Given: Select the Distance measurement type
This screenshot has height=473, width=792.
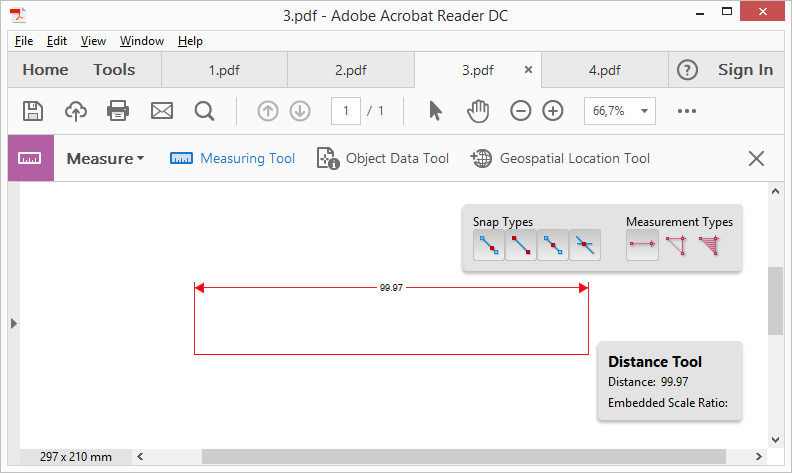Looking at the screenshot, I should 642,245.
